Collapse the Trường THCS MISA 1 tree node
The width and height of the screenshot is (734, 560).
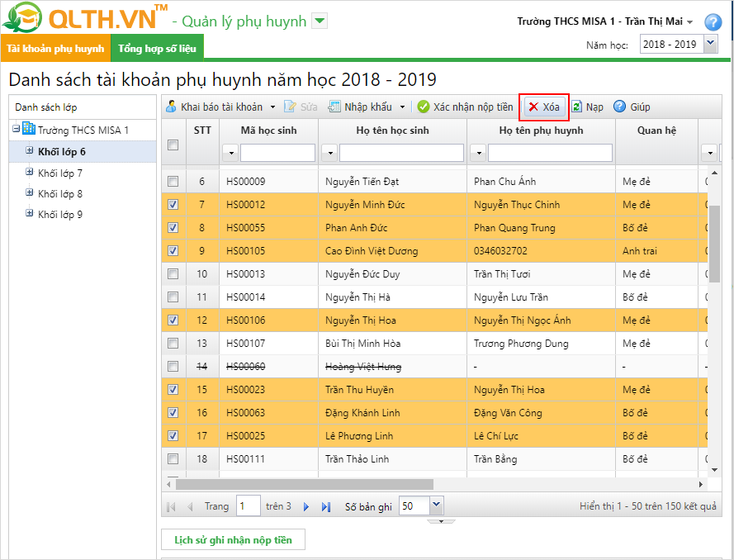(x=17, y=128)
